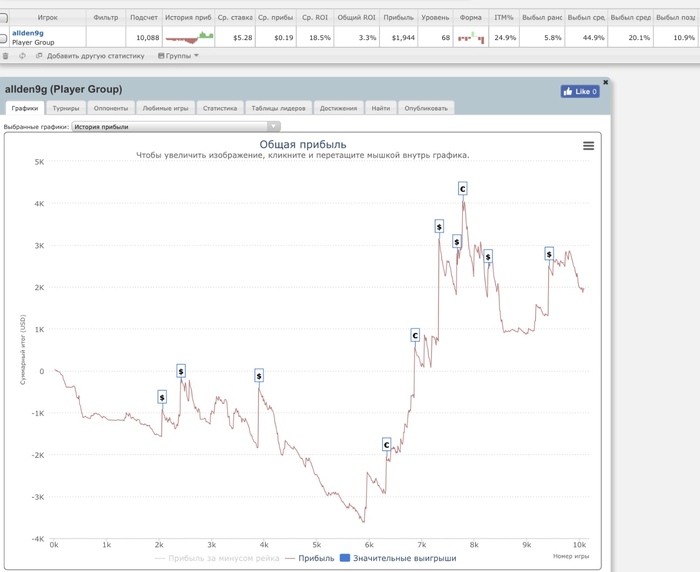Viewport: 700px width, 572px height.
Task: Open the Оппоненты tab
Action: (111, 108)
